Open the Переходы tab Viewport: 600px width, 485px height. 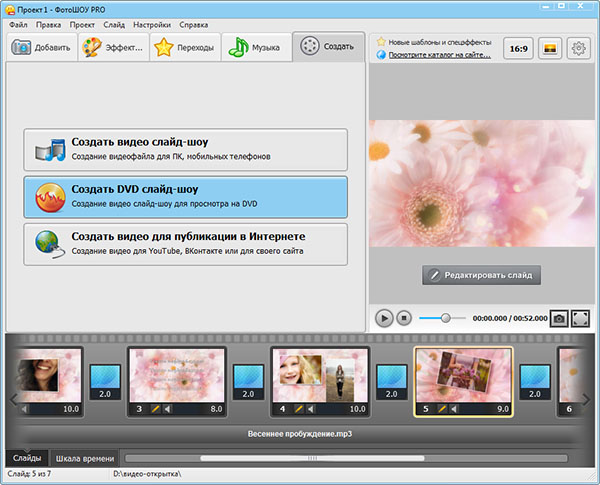[185, 47]
